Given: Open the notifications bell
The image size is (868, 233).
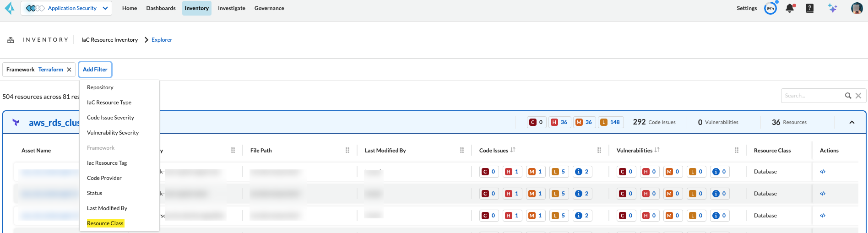Looking at the screenshot, I should pos(790,8).
